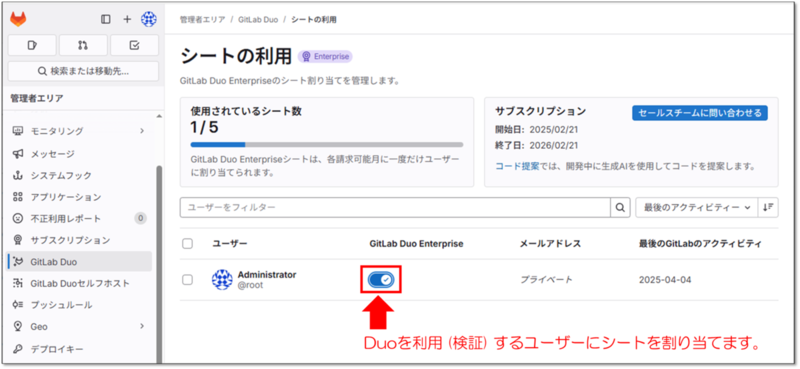Click the 検索または移動先 search button

click(83, 71)
